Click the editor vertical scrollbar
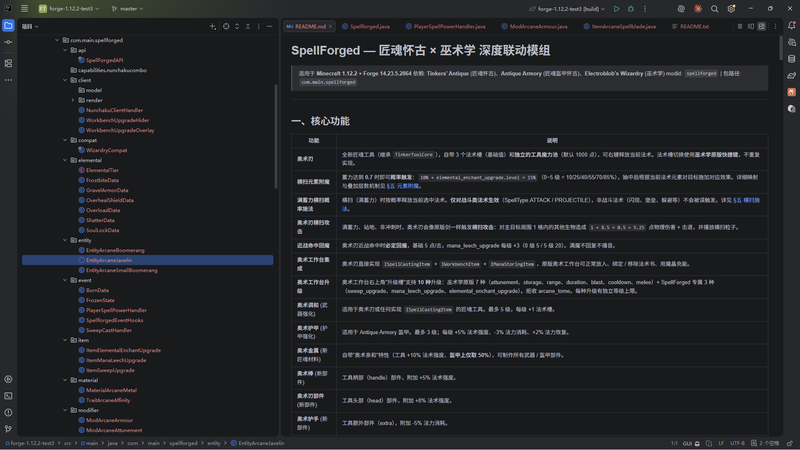 [x=781, y=48]
